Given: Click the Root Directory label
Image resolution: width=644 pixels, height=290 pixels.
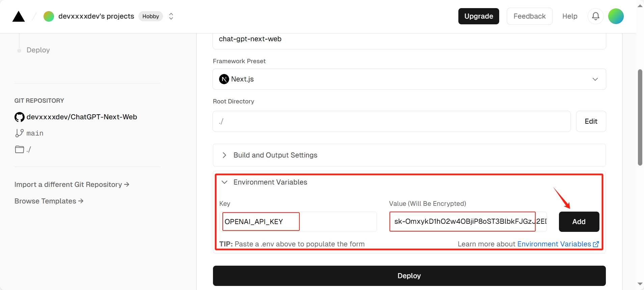Looking at the screenshot, I should click(x=234, y=101).
